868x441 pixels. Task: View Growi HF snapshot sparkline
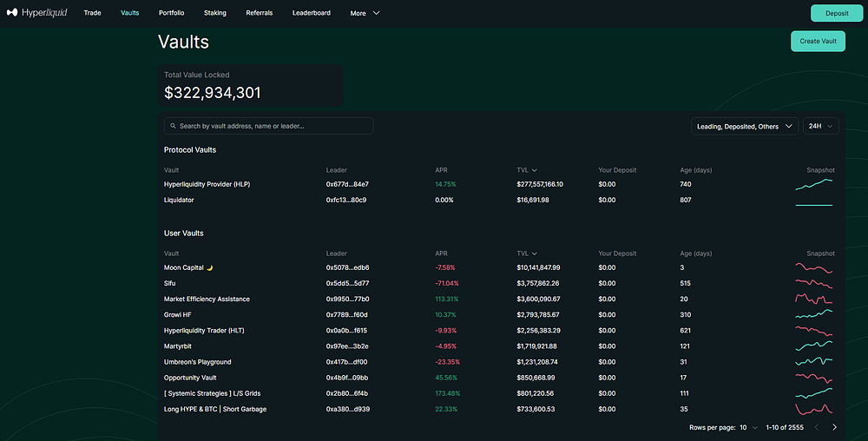(814, 314)
